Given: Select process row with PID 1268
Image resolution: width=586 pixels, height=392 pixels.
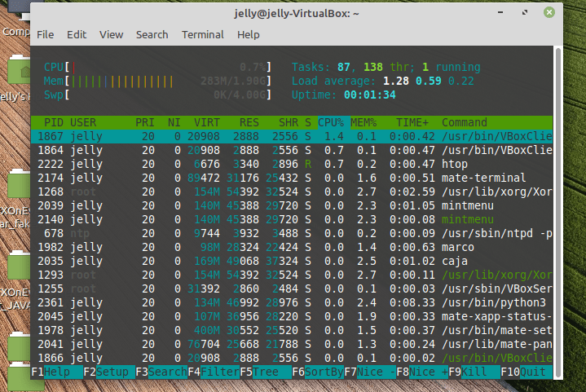Looking at the screenshot, I should pos(292,192).
